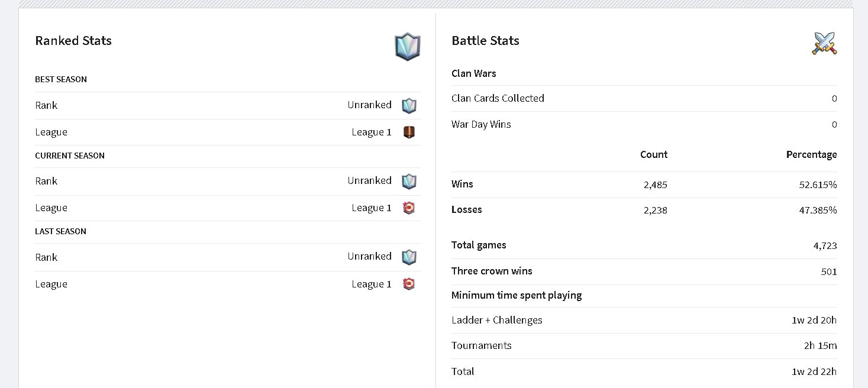This screenshot has width=868, height=388.
Task: Click the Losses percentage 47.385%
Action: pos(818,210)
